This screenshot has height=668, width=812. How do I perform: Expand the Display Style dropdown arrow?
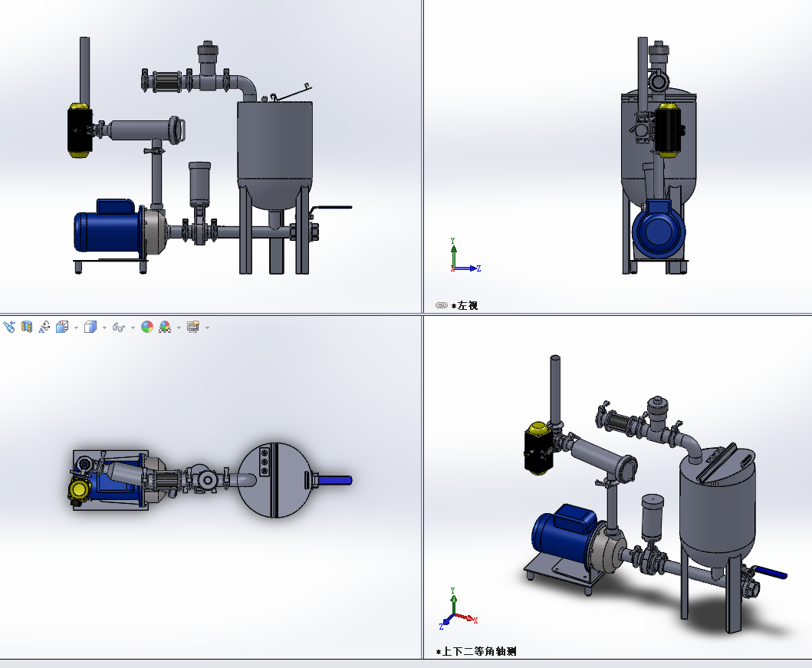pyautogui.click(x=104, y=327)
